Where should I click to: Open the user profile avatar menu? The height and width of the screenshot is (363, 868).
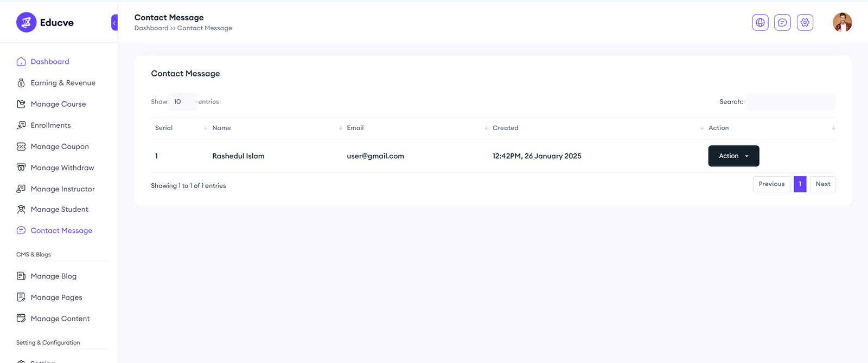(x=842, y=23)
